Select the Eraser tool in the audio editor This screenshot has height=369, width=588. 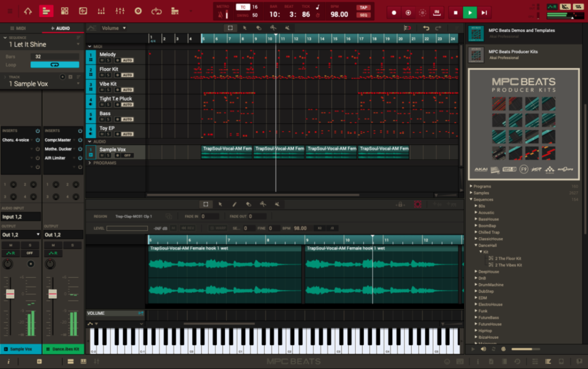point(248,204)
